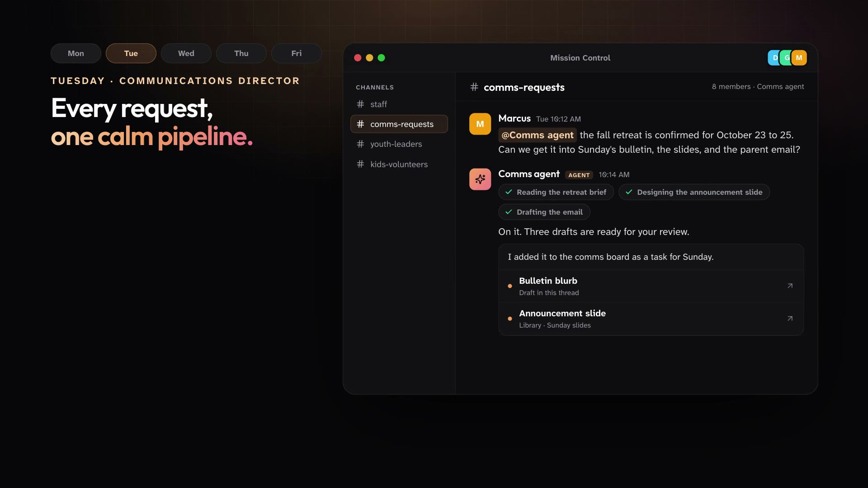Click the Tue 10:12 AM timestamp
868x488 pixels.
558,119
